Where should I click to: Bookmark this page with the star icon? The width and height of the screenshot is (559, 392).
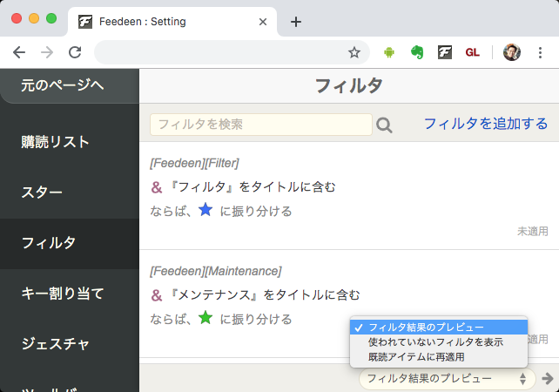pyautogui.click(x=354, y=52)
